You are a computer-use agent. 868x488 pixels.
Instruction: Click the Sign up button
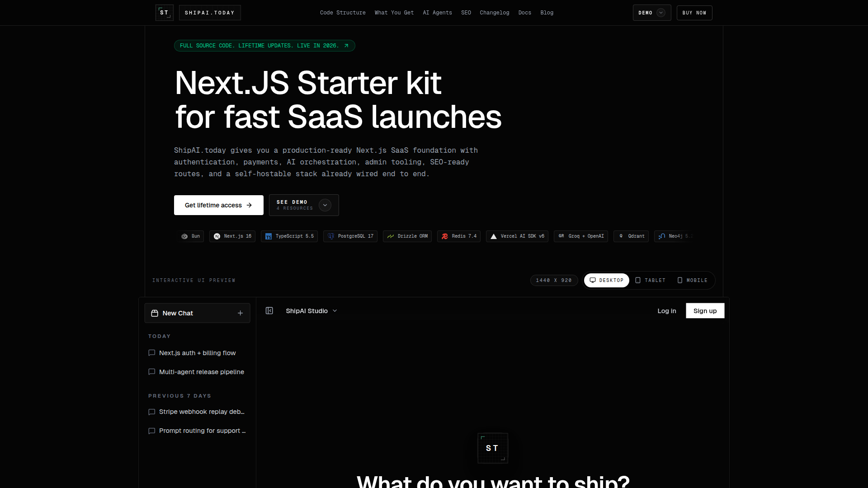[x=705, y=311]
